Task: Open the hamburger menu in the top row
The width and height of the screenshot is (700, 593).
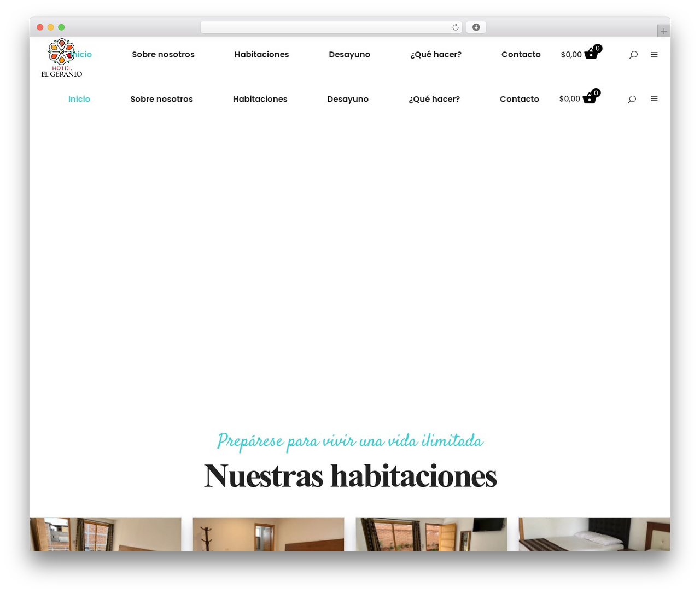Action: tap(654, 55)
